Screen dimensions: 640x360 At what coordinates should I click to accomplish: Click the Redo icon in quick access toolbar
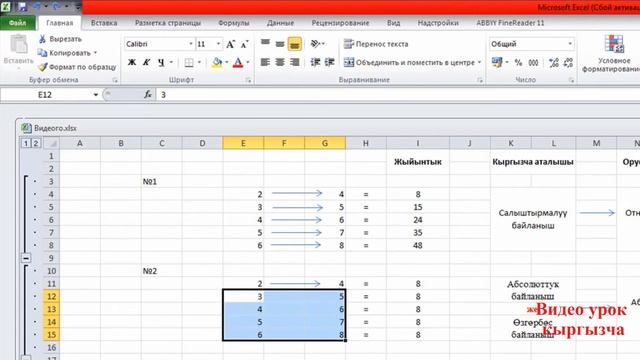(x=56, y=7)
